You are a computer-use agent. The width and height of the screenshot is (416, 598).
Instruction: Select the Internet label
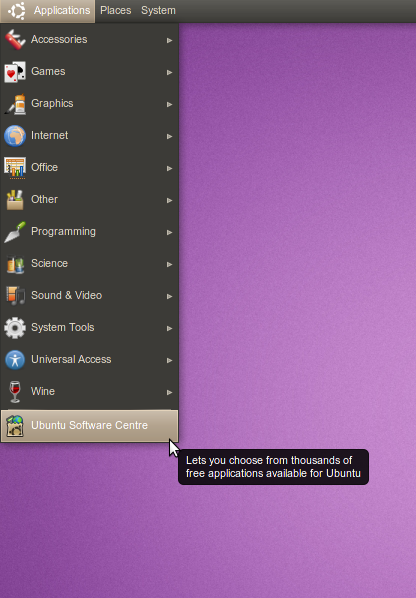click(x=50, y=135)
